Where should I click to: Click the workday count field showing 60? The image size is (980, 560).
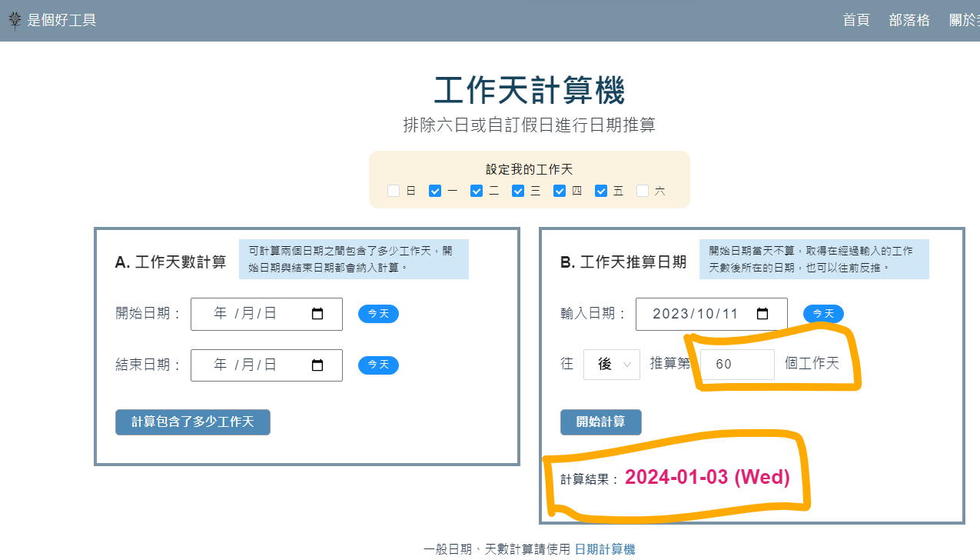pos(737,365)
